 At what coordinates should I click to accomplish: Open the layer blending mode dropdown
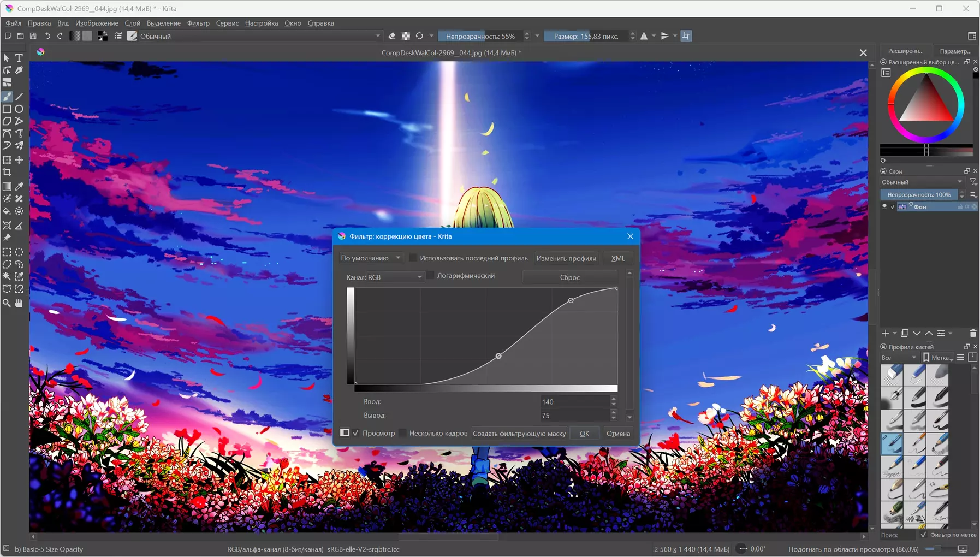(x=922, y=182)
